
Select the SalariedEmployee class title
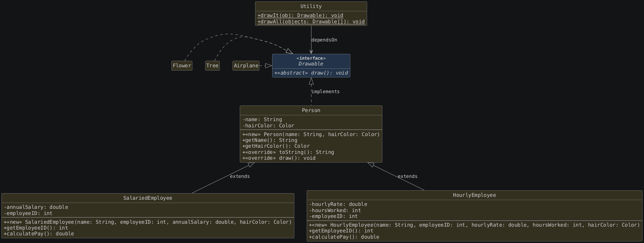[148, 198]
